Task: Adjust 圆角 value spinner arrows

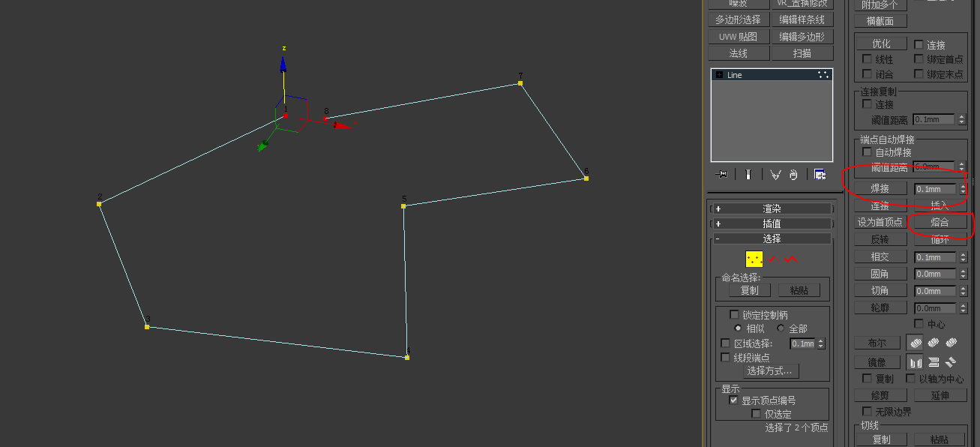Action: [963, 274]
